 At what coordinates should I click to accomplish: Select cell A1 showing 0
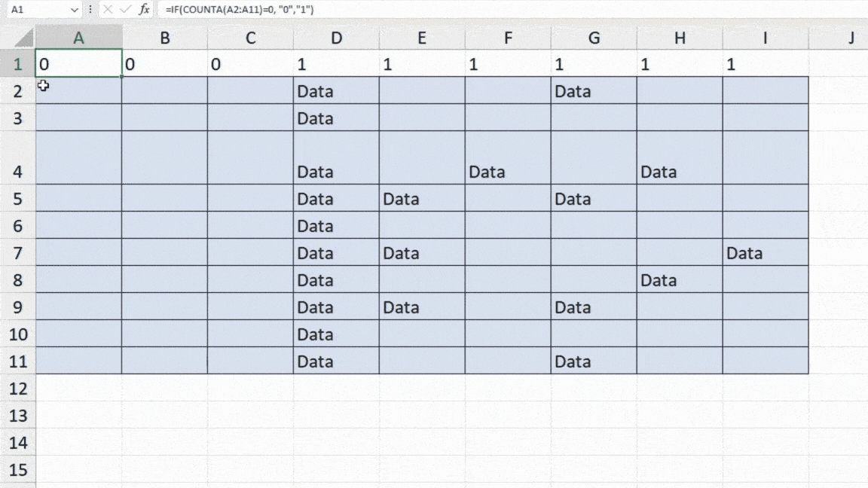pyautogui.click(x=78, y=64)
